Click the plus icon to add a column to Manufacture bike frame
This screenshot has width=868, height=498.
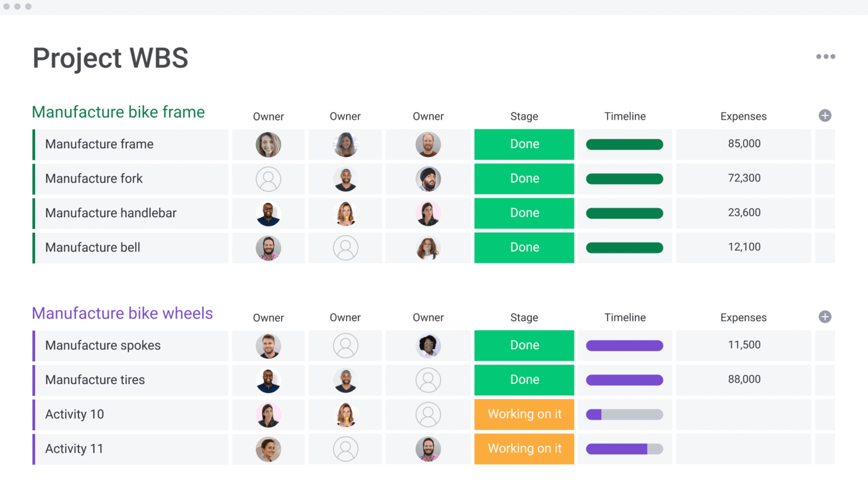tap(825, 116)
